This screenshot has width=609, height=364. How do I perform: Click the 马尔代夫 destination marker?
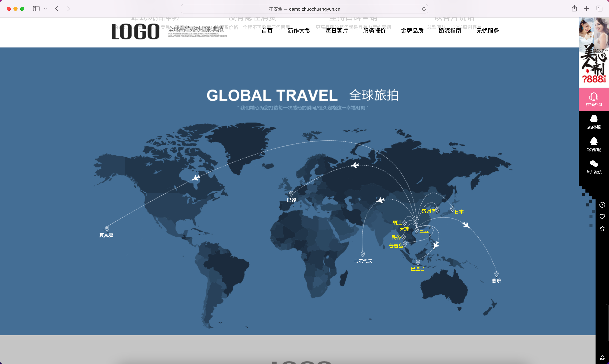[363, 254]
